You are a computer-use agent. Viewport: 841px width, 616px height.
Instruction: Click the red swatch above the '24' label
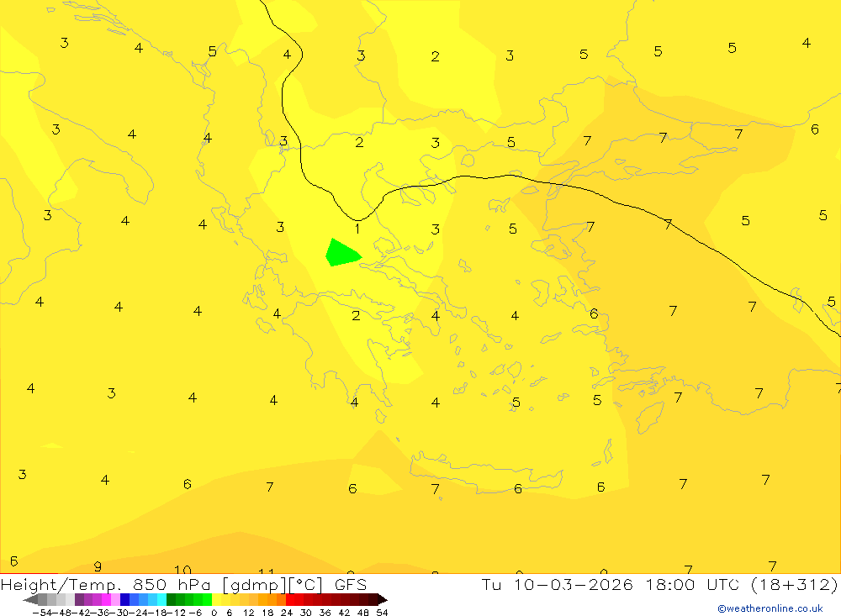(290, 599)
